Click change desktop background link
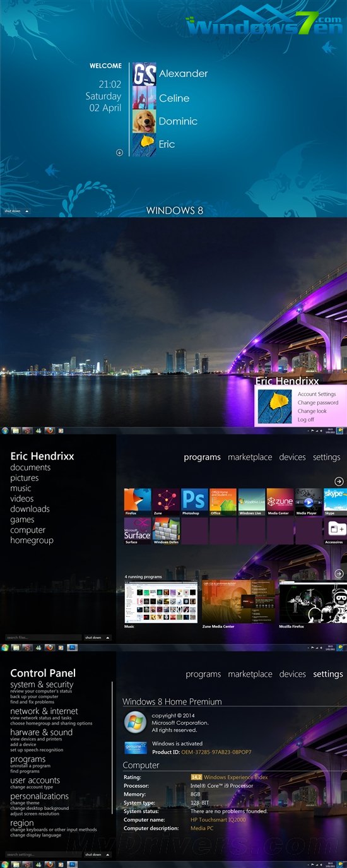The image size is (347, 868). coord(40,808)
